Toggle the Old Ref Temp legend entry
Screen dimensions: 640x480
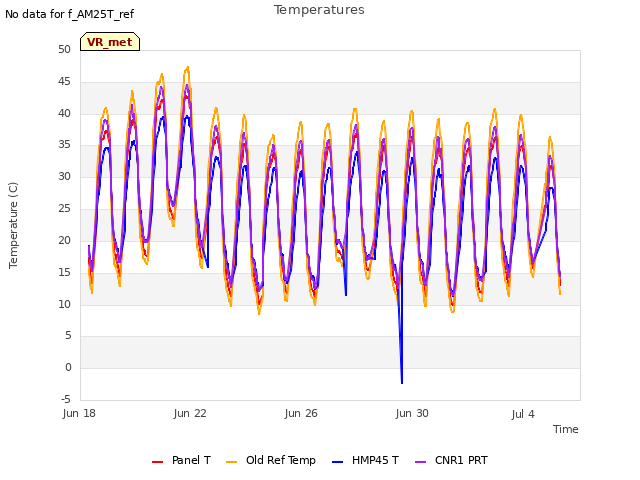click(x=271, y=460)
